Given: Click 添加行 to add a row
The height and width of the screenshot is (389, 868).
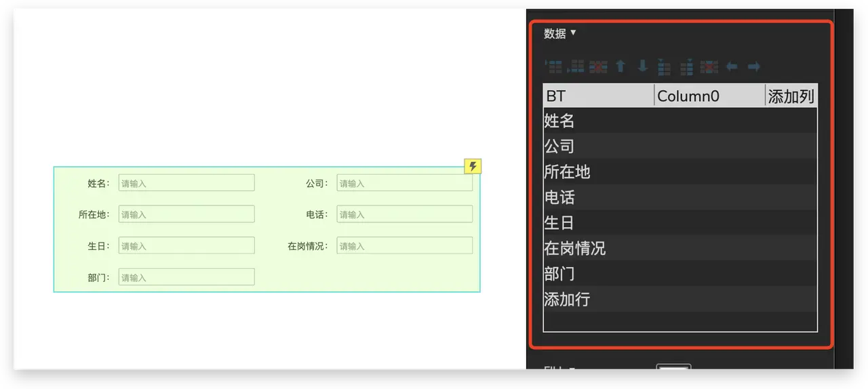Looking at the screenshot, I should click(567, 300).
